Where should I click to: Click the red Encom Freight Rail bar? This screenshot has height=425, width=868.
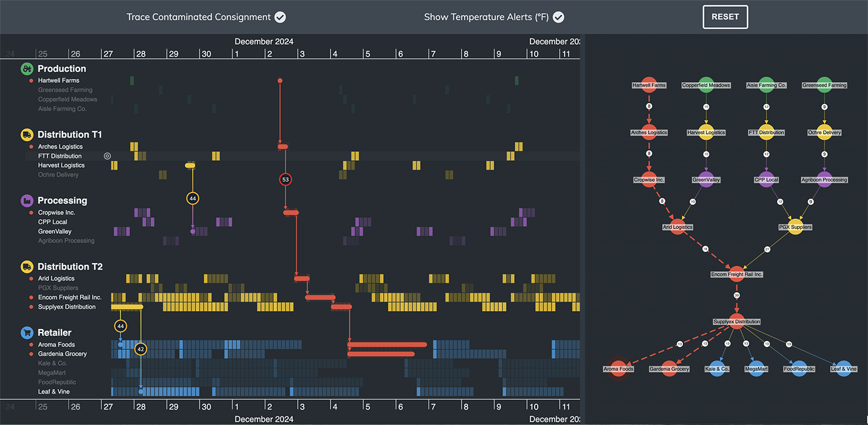pos(320,297)
